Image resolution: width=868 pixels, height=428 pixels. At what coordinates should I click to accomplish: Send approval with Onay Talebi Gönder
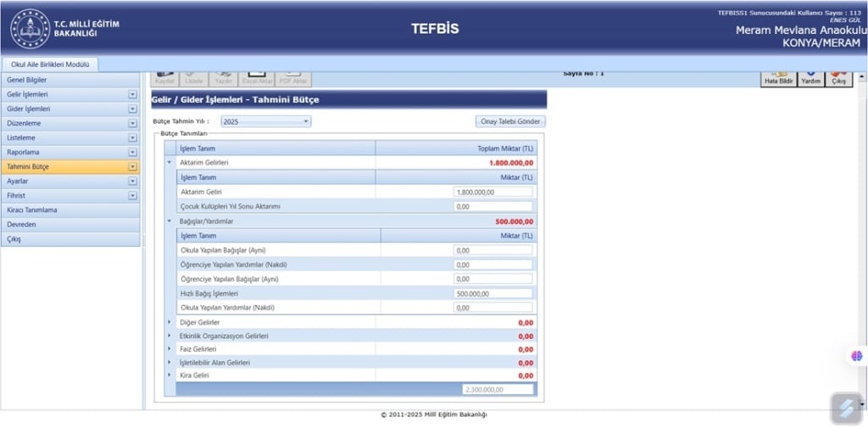point(509,122)
